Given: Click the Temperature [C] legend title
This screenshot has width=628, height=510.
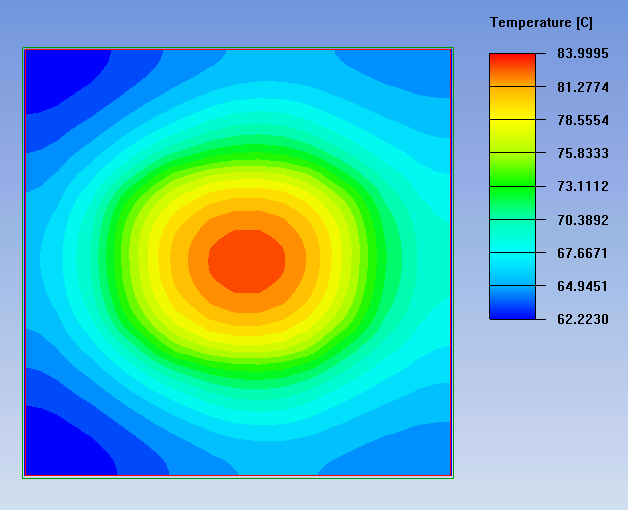Looking at the screenshot, I should (x=541, y=22).
